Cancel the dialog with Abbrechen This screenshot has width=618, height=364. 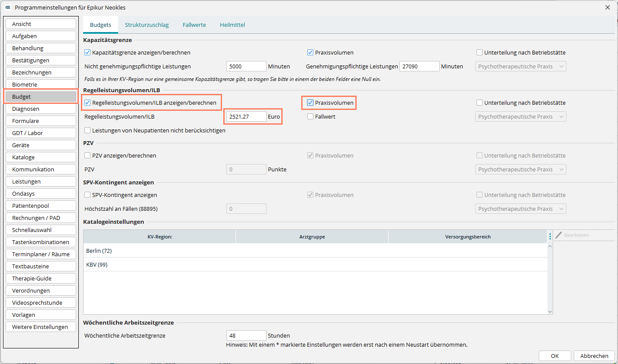594,356
